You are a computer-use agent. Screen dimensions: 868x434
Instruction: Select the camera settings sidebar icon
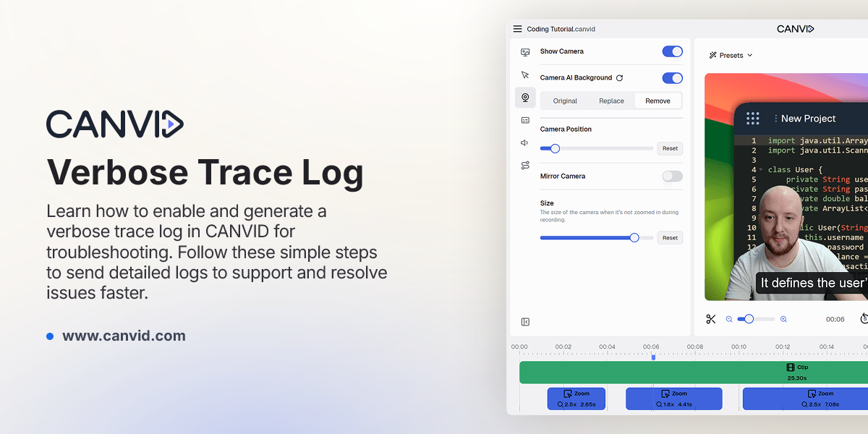click(x=525, y=98)
